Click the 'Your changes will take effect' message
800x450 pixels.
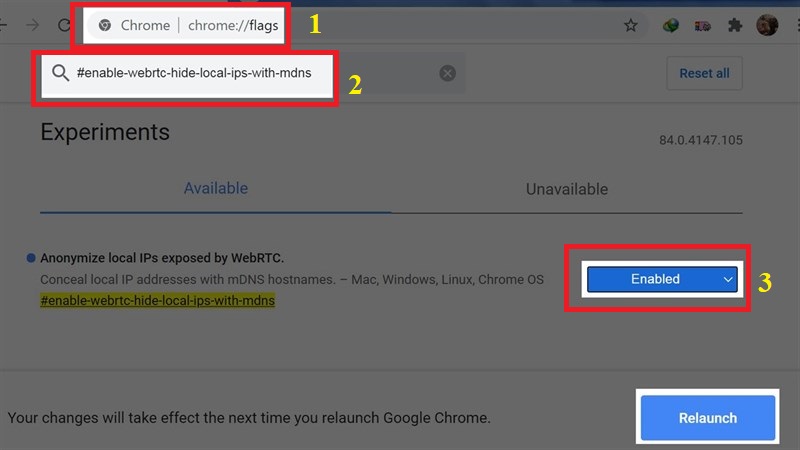(249, 418)
